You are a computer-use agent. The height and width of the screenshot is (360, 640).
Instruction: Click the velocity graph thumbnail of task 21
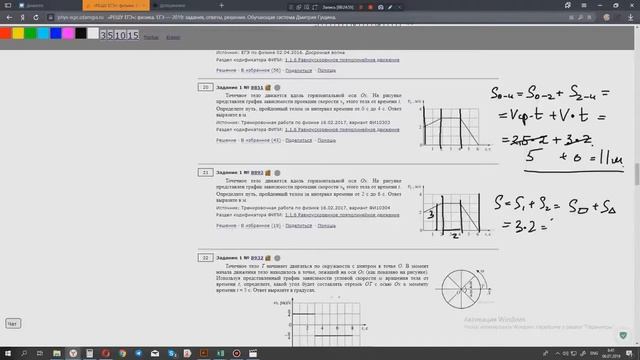tap(450, 211)
